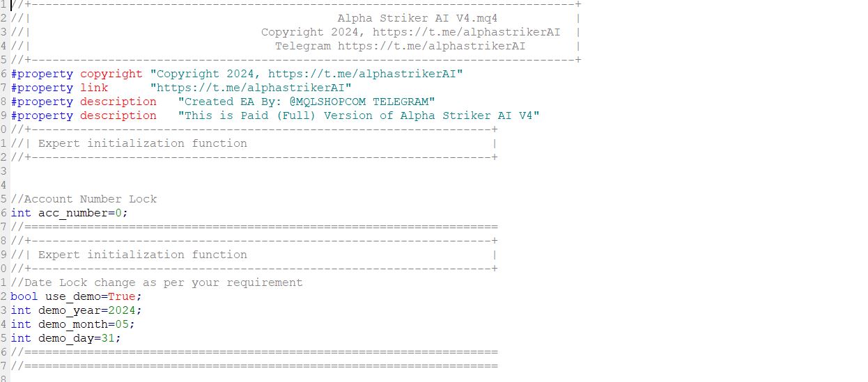
Task: Click the "bool" keyword before use_demo
Action: point(24,296)
